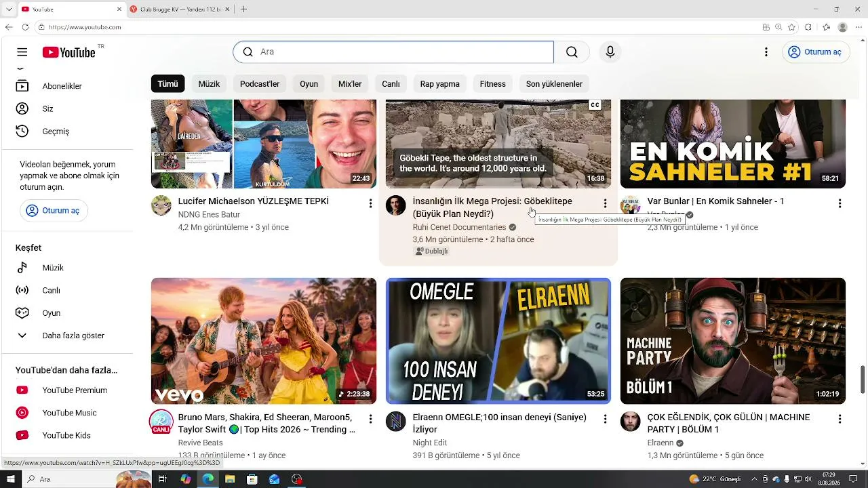Click the Elraenn avatar beside MACHINE PARTY
868x488 pixels.
[x=631, y=422]
